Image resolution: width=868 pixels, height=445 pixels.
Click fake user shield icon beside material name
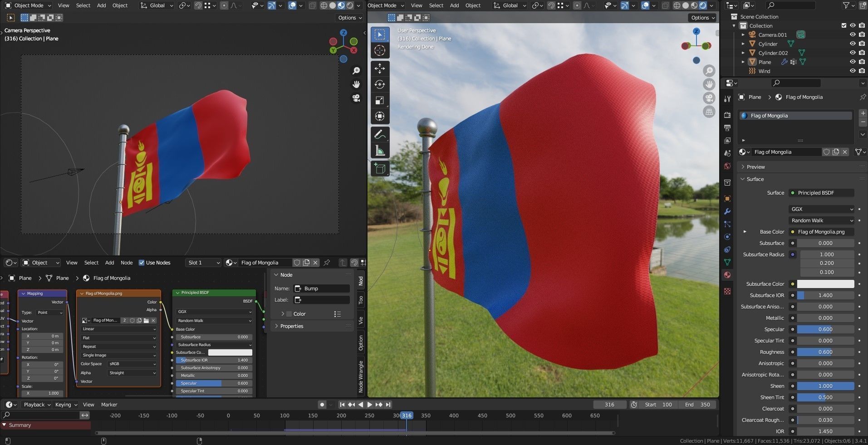click(x=826, y=152)
